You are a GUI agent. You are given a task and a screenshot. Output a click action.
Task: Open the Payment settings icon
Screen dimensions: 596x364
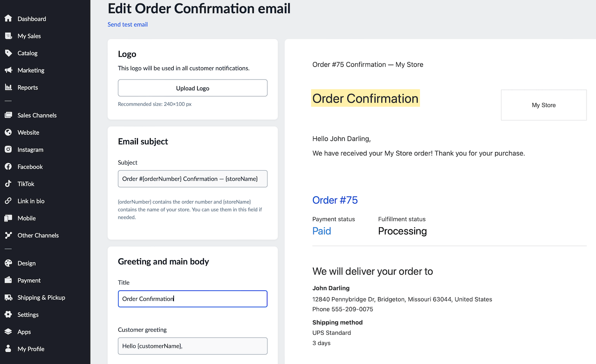(9, 280)
